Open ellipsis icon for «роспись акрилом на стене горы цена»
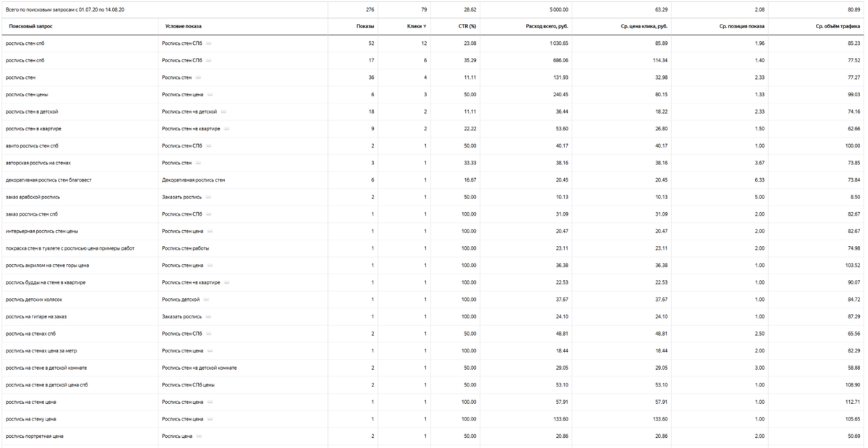 tap(209, 266)
